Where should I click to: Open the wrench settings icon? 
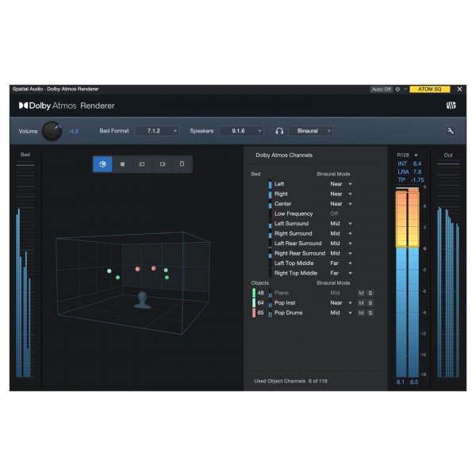click(x=451, y=131)
